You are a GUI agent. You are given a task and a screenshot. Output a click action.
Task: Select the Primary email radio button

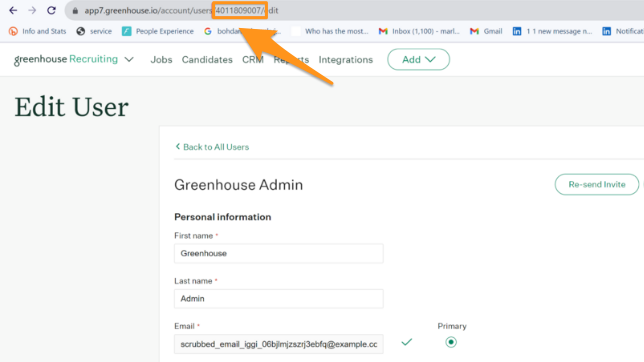pos(451,342)
